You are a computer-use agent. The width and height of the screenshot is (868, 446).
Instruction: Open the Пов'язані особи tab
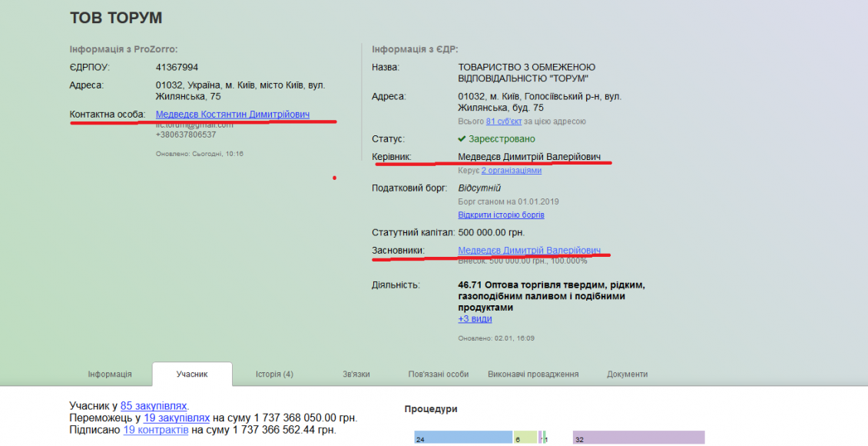pos(439,374)
